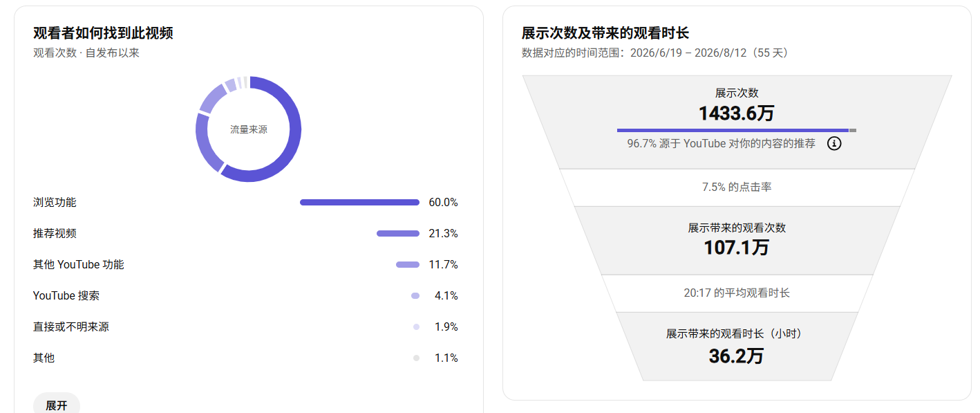Click the info icon beside YouTube recommendation text

pos(834,144)
